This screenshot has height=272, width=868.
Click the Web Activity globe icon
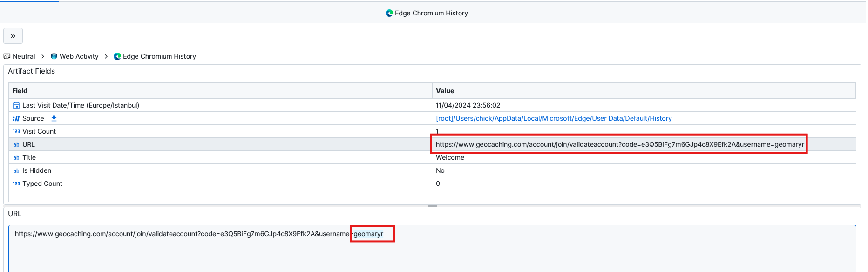[54, 56]
